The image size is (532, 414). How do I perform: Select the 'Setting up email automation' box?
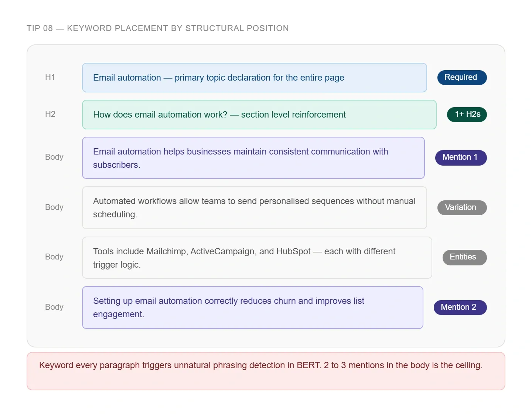[x=252, y=308]
